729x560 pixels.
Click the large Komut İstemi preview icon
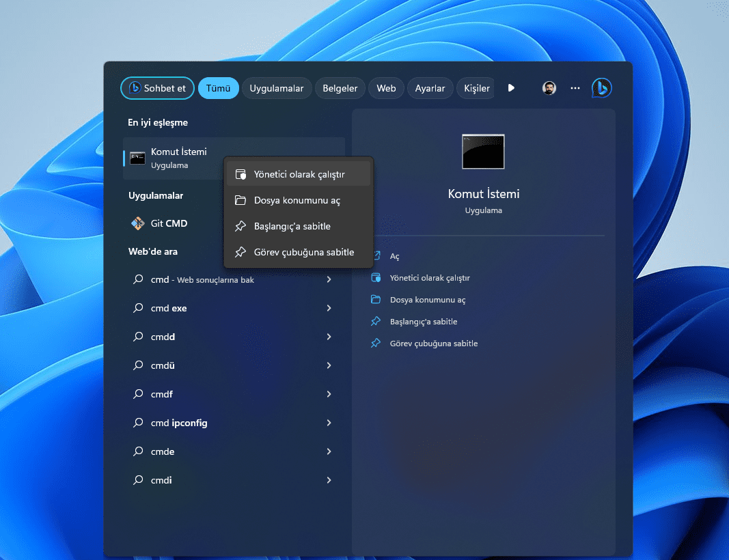point(483,152)
